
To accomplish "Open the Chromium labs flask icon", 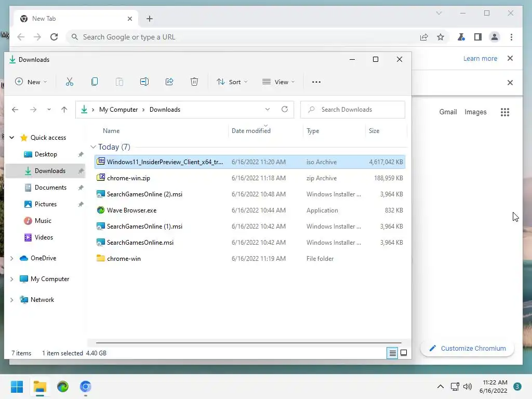I will point(461,37).
